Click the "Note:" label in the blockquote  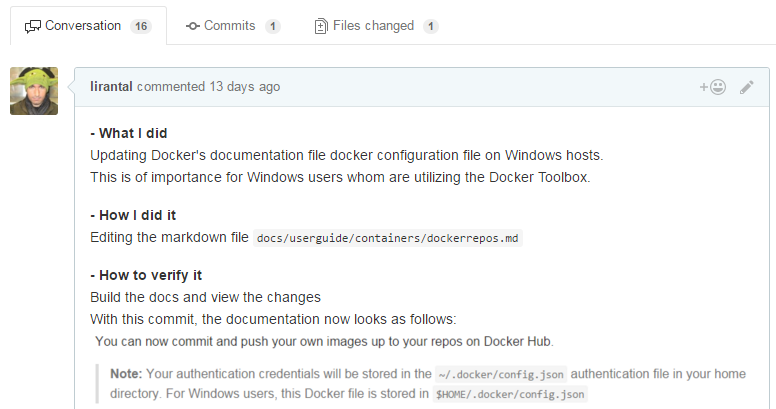pos(126,374)
